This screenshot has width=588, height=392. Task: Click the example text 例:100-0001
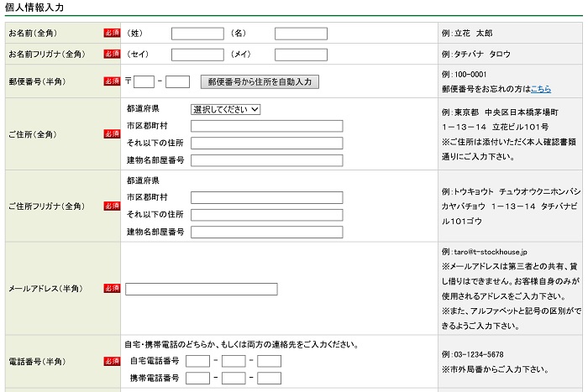click(464, 74)
